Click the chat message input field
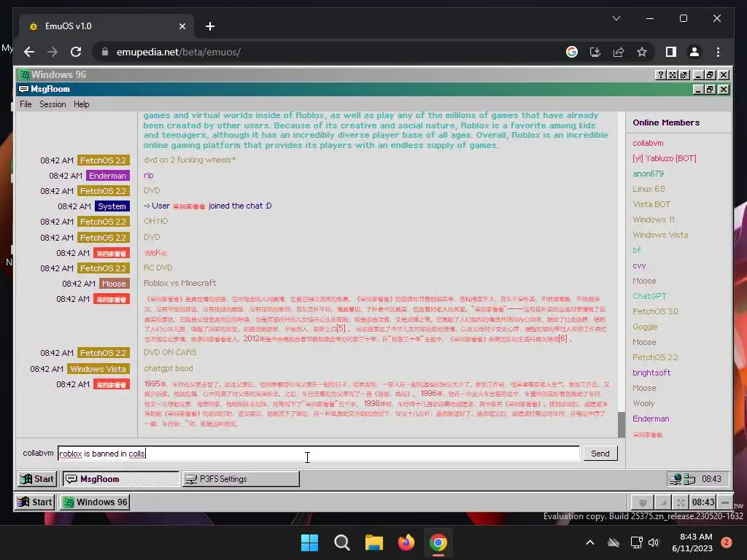This screenshot has height=560, width=747. coord(319,454)
